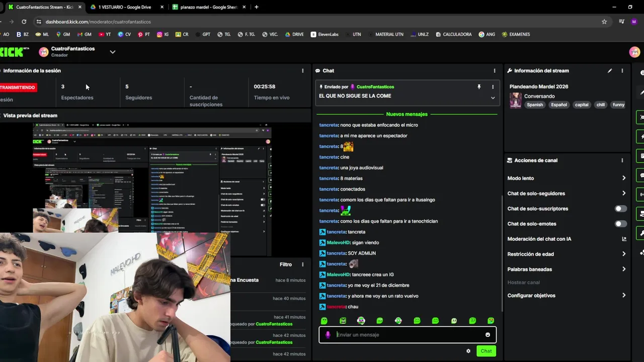Image resolution: width=644 pixels, height=362 pixels.
Task: Insert the first green quick emote
Action: [324, 321]
